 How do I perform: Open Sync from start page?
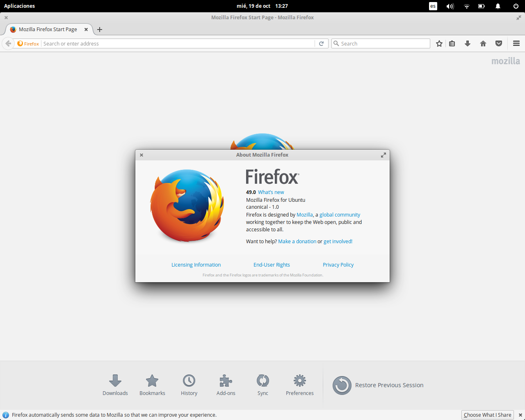263,385
